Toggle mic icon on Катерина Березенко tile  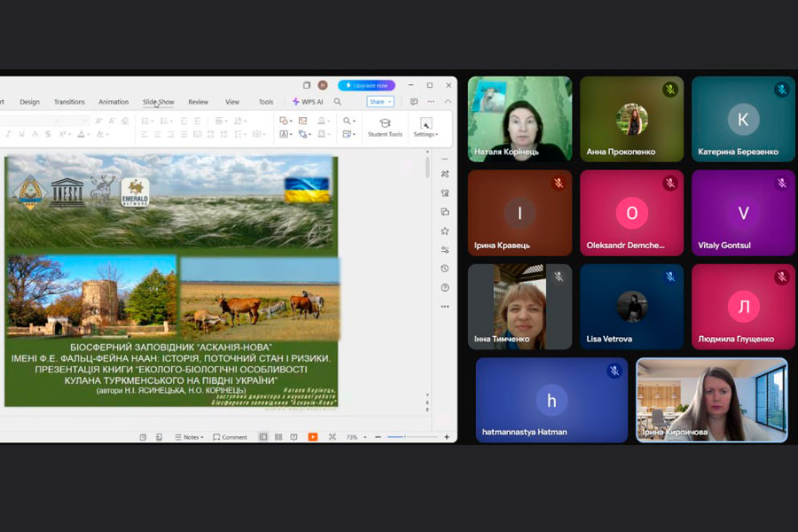(781, 90)
